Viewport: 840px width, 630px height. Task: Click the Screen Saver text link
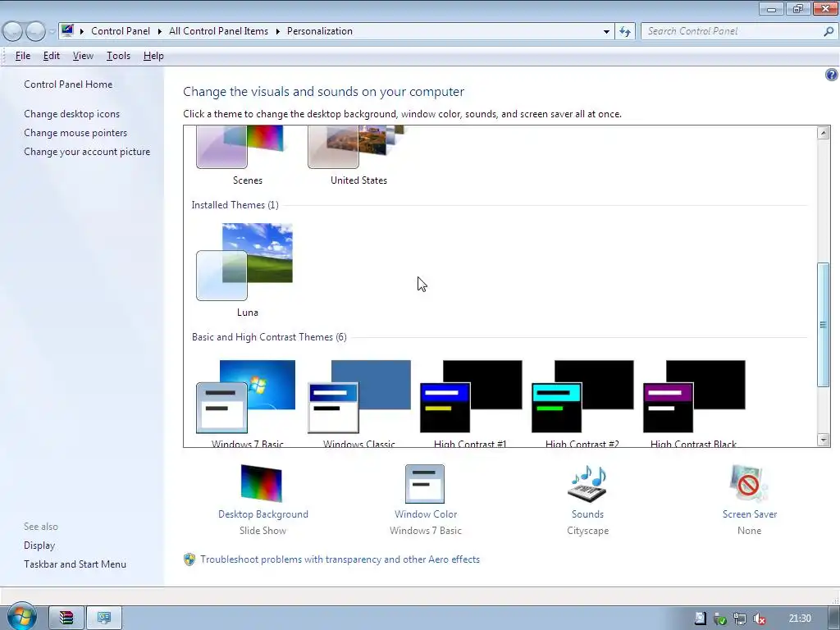pyautogui.click(x=750, y=514)
